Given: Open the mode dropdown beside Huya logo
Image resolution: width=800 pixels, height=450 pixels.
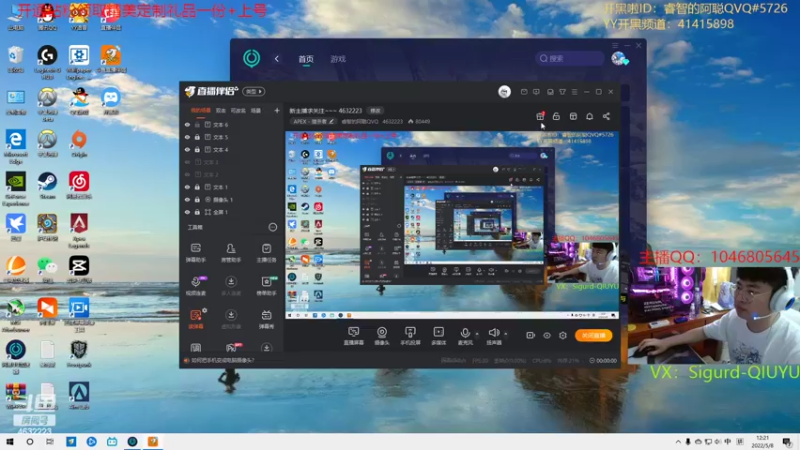Looking at the screenshot, I should coord(254,91).
